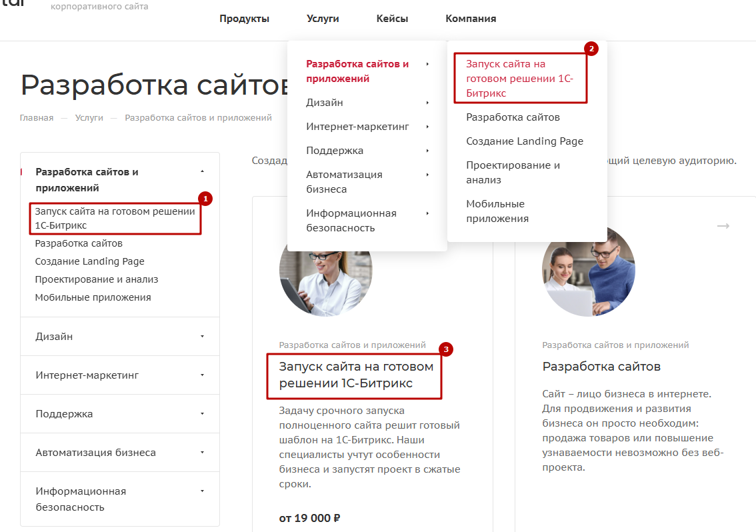Open sidebar heading Поддержка
This screenshot has width=756, height=532.
coord(64,414)
